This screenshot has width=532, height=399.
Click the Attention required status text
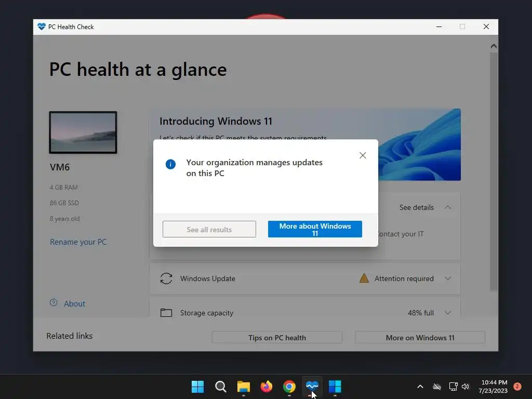click(404, 278)
